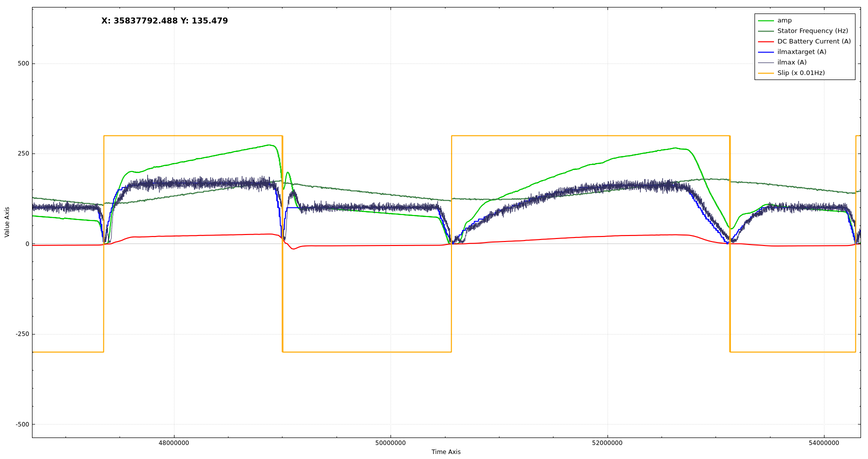The height and width of the screenshot is (459, 868).
Task: Click the 'ilmax (A)' legend label
Action: pos(791,62)
